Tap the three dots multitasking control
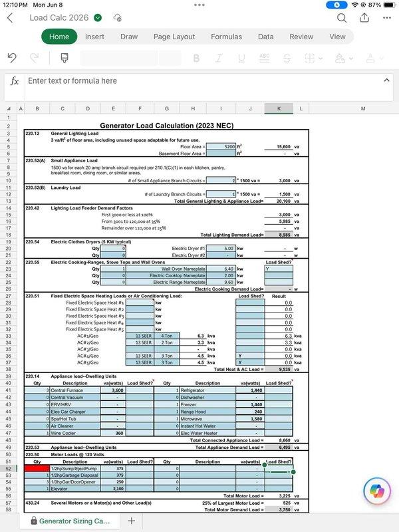 tap(199, 5)
